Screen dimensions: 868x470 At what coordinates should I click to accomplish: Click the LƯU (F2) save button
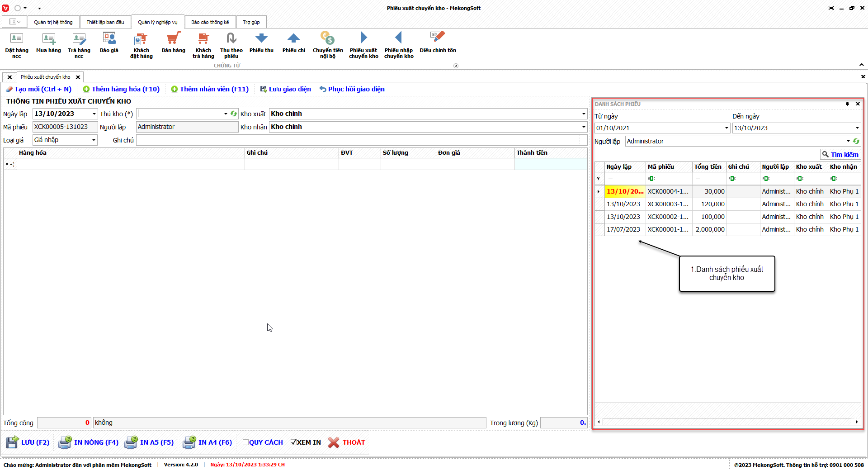[28, 442]
